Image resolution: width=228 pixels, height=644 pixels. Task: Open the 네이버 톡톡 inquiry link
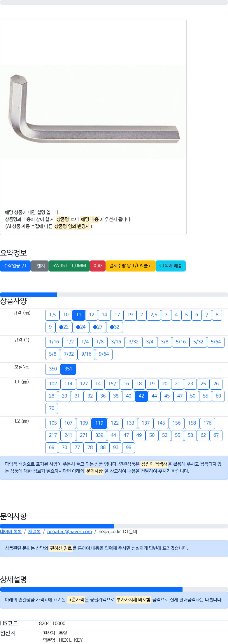[11, 532]
